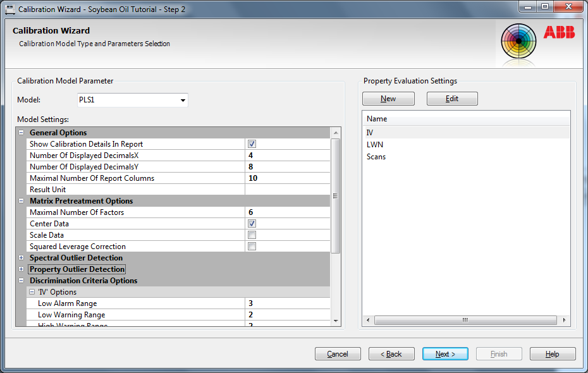Click the ABB logo
Screen dimensions: 588x373
[x=559, y=33]
